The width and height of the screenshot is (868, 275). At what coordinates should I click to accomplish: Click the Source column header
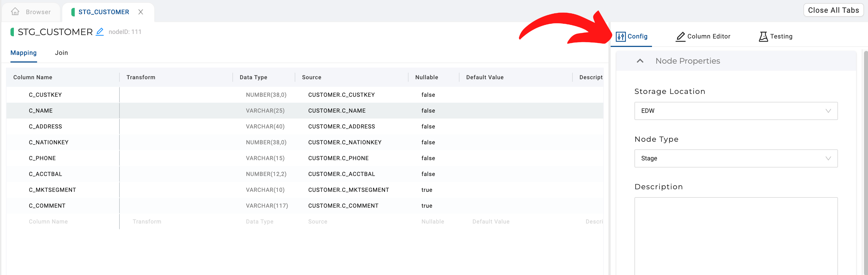coord(312,78)
